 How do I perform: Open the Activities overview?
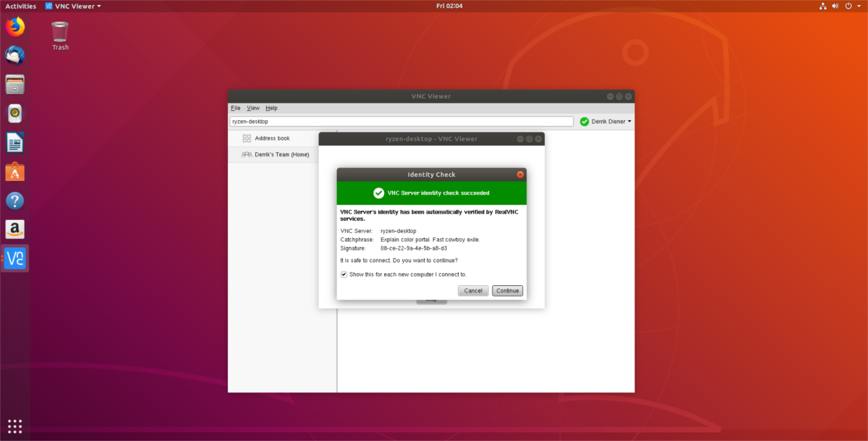(x=21, y=6)
